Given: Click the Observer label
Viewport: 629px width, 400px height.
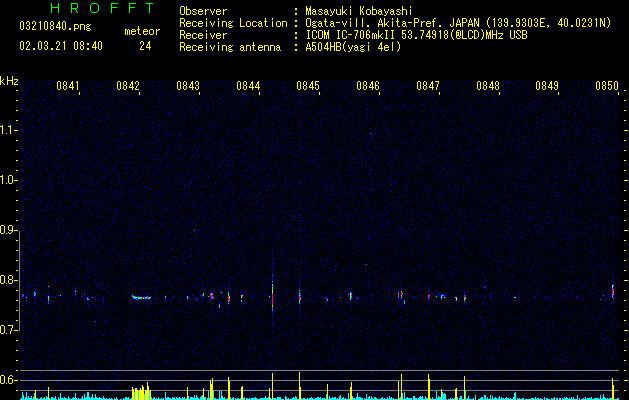Looking at the screenshot, I should pos(203,11).
